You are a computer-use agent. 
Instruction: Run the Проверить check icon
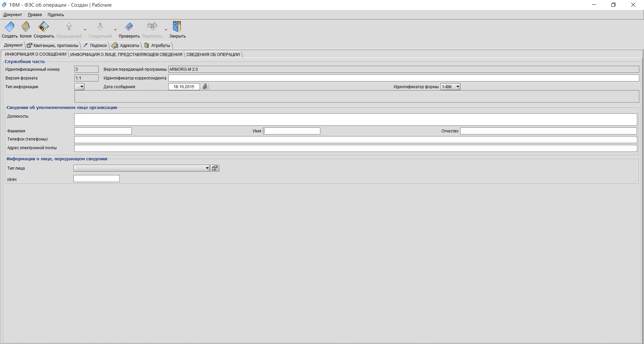click(129, 26)
